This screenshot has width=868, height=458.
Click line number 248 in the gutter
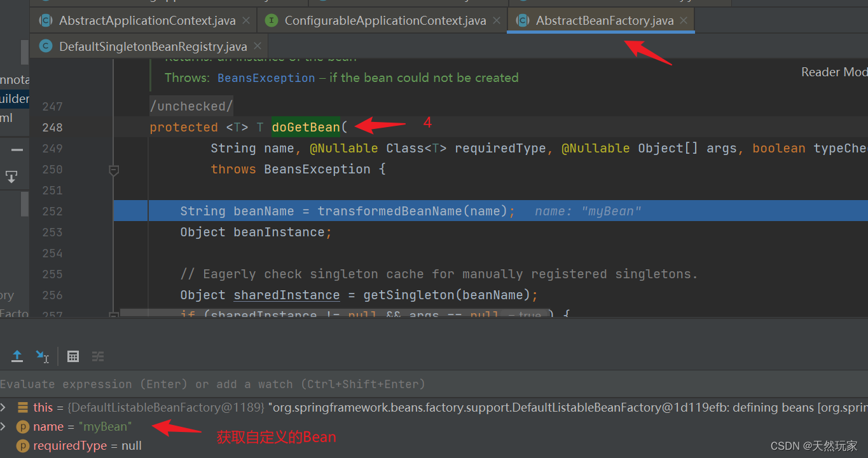tap(52, 127)
